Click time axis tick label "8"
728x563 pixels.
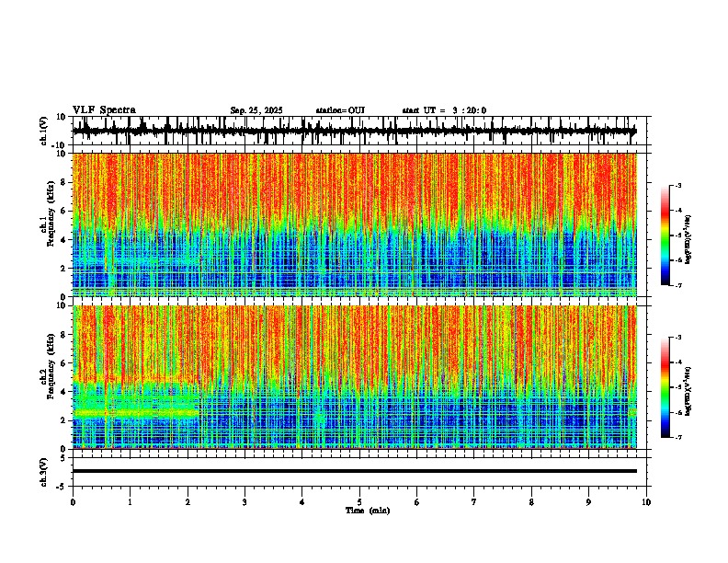pos(531,502)
